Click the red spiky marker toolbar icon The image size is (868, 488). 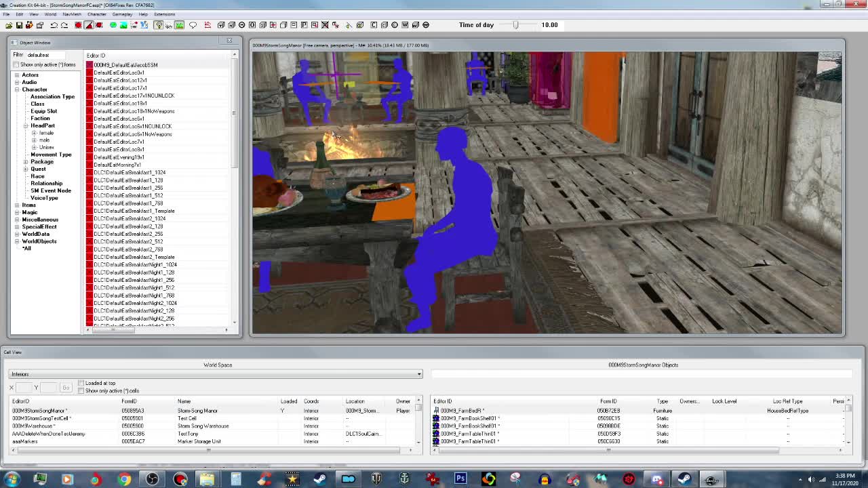click(x=79, y=25)
